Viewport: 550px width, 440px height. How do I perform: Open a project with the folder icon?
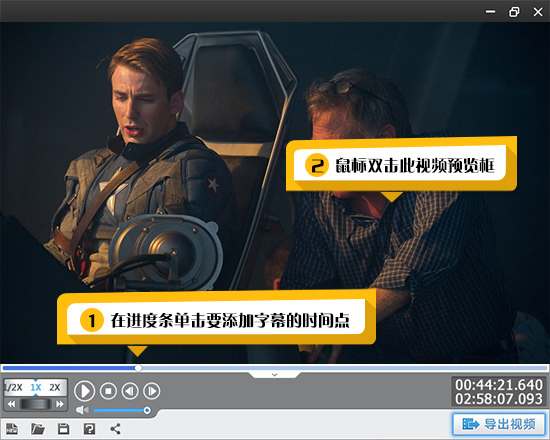38,428
